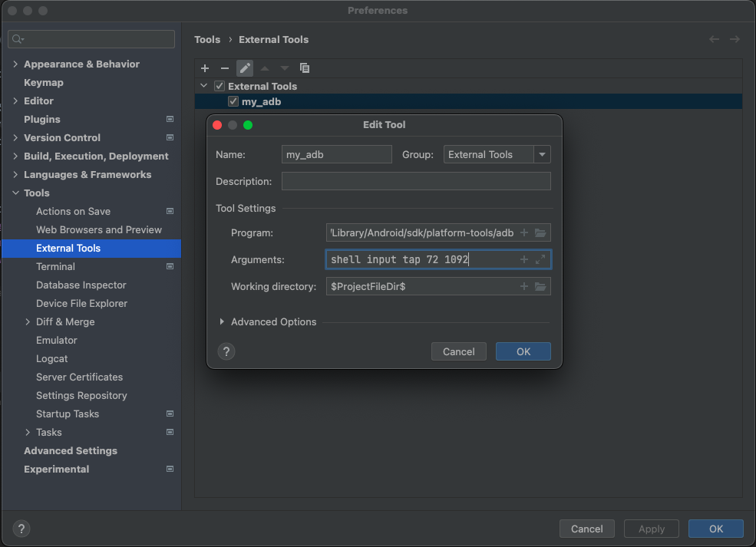Uncheck the my_adb tool checkbox
This screenshot has width=756, height=547.
233,102
